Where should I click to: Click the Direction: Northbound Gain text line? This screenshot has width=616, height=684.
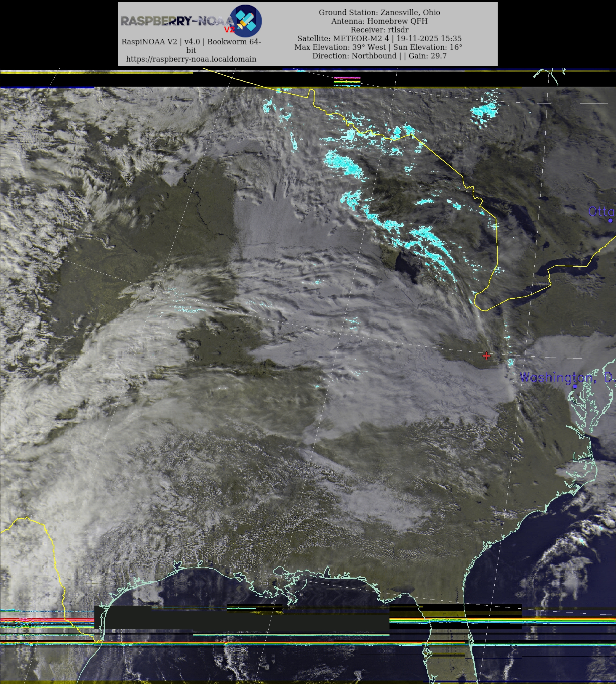coord(379,56)
